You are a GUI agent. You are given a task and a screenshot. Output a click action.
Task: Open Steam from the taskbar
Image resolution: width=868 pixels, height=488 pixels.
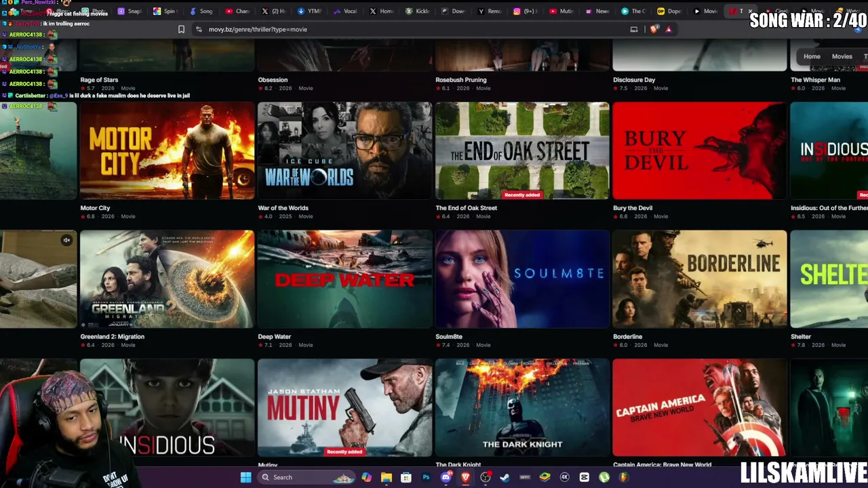tap(505, 477)
